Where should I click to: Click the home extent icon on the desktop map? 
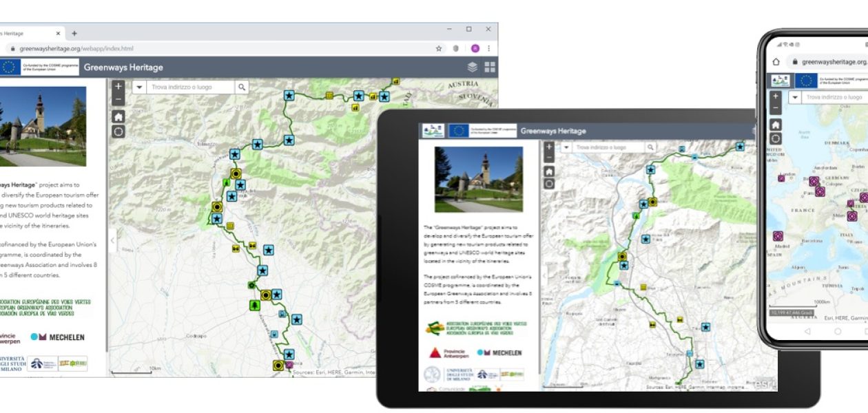pos(118,117)
